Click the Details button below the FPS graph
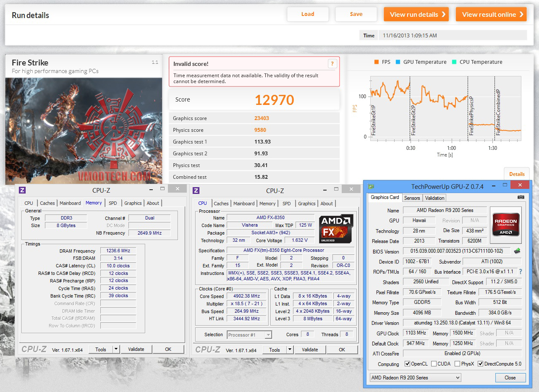This screenshot has height=392, width=539. coord(517,174)
